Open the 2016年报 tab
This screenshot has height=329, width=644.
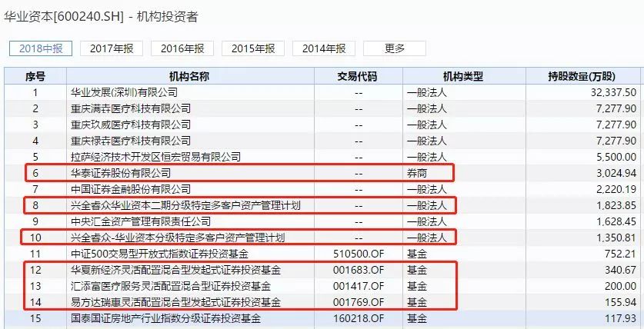point(182,48)
